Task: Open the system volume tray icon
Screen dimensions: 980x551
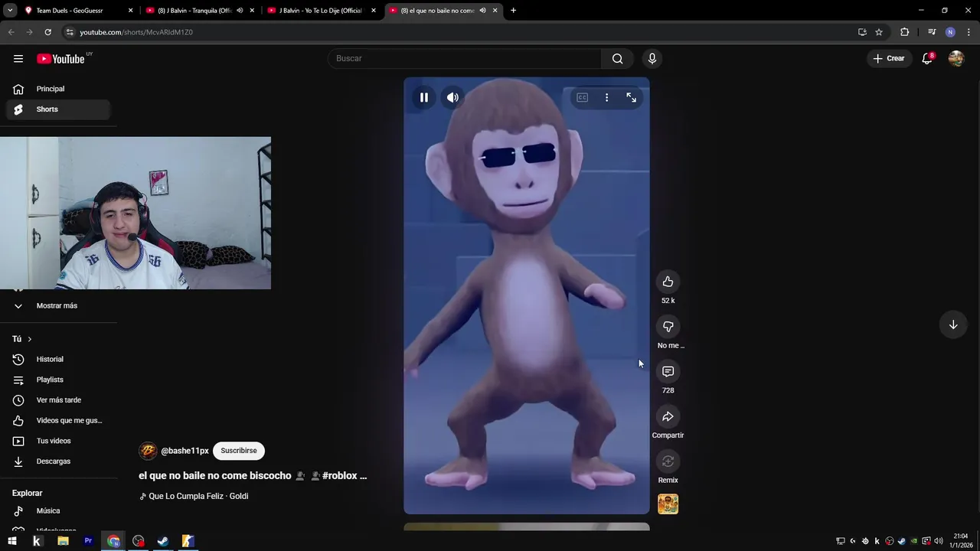Action: click(x=939, y=541)
